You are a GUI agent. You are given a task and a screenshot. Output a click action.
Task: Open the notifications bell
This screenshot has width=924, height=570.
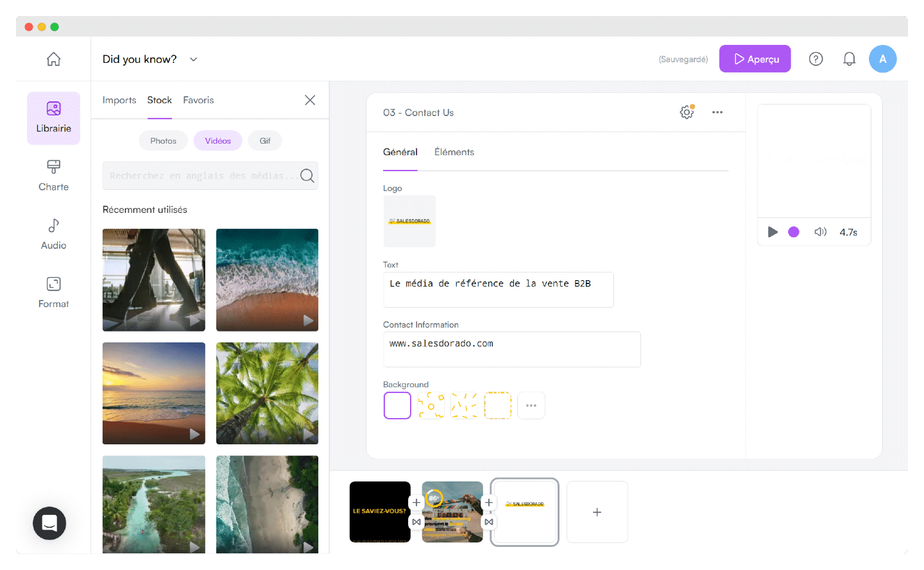(849, 59)
